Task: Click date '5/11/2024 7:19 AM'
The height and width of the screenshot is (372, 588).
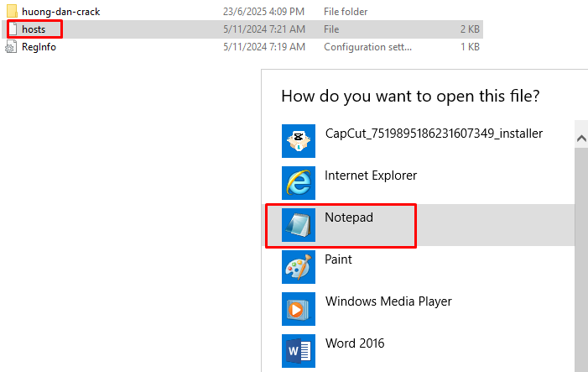Action: pos(264,47)
